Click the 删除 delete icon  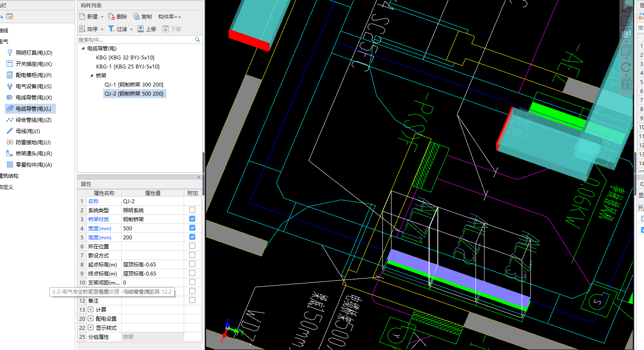tap(111, 16)
